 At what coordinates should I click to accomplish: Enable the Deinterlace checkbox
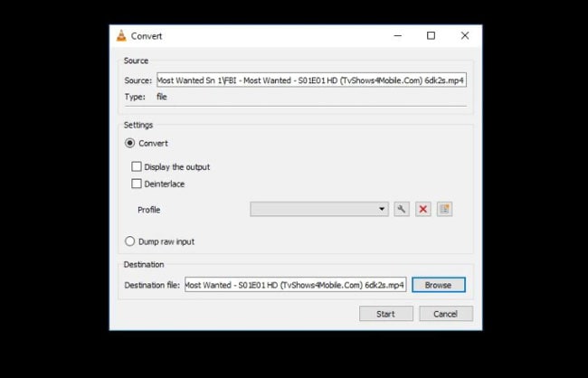(x=137, y=184)
